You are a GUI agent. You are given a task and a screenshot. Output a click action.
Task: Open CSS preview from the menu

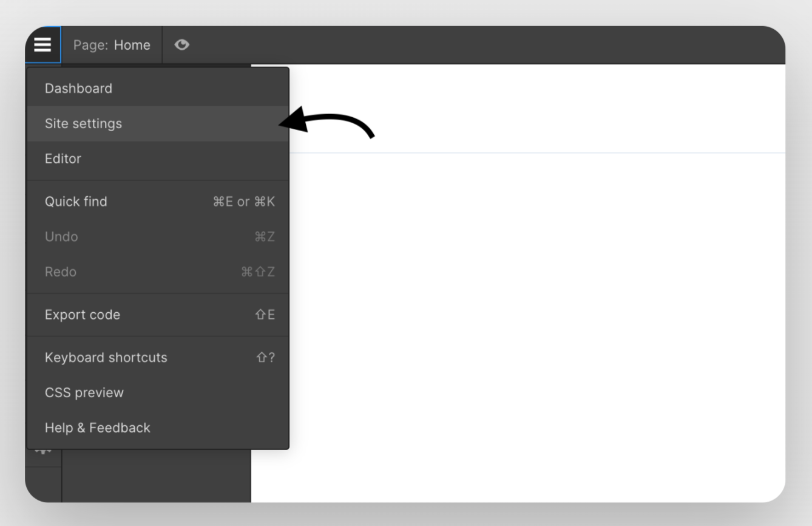(158, 393)
